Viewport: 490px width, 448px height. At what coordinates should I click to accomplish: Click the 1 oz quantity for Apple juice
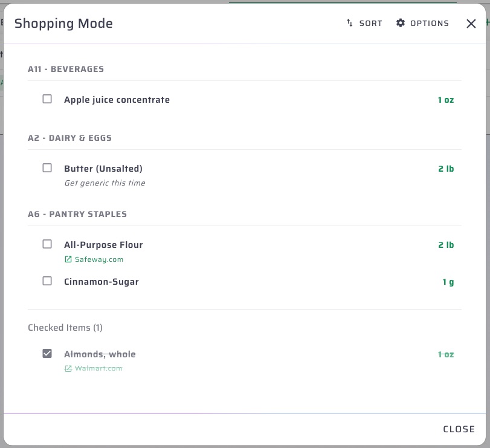pos(446,99)
